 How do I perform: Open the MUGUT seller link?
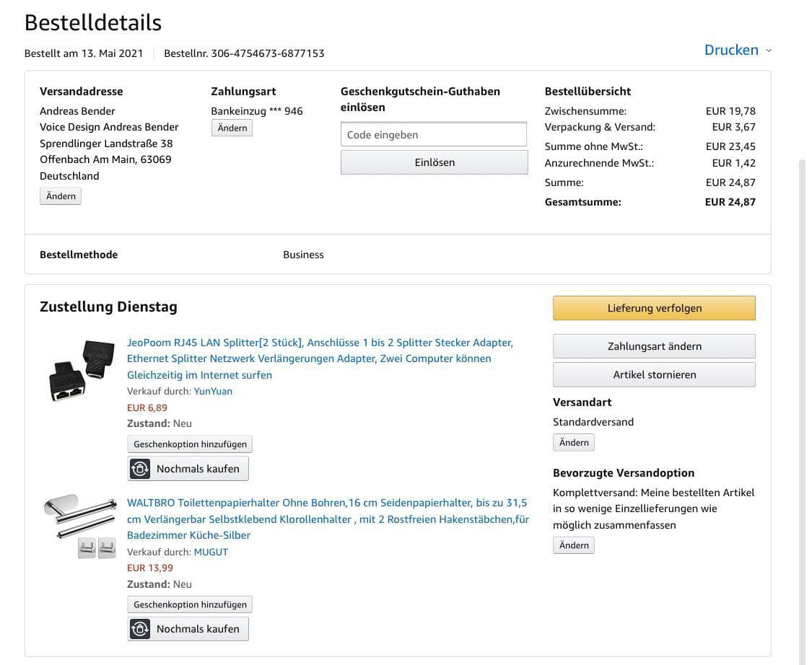click(x=211, y=552)
